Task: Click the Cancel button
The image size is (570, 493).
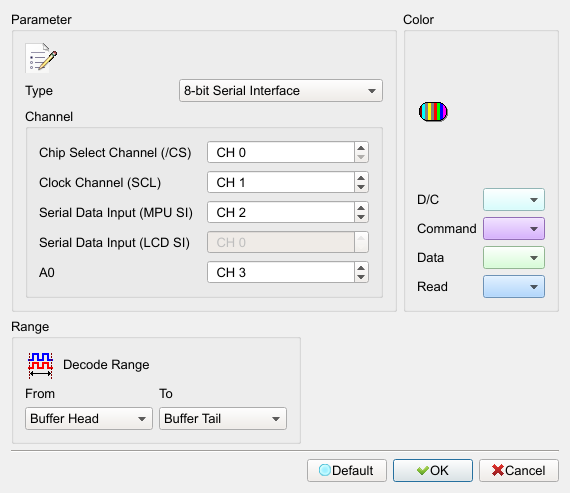Action: 519,470
